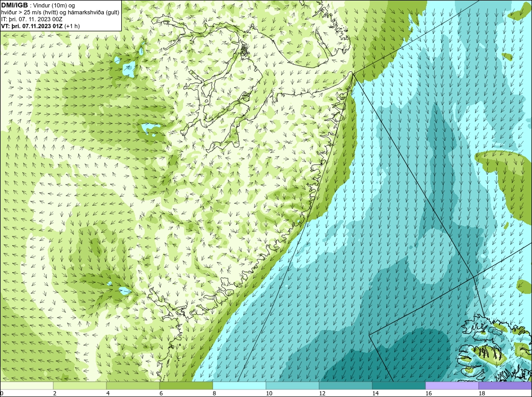The height and width of the screenshot is (397, 532).
Task: Click the 16–18 m/s lavender legend swatch
Action: point(452,386)
